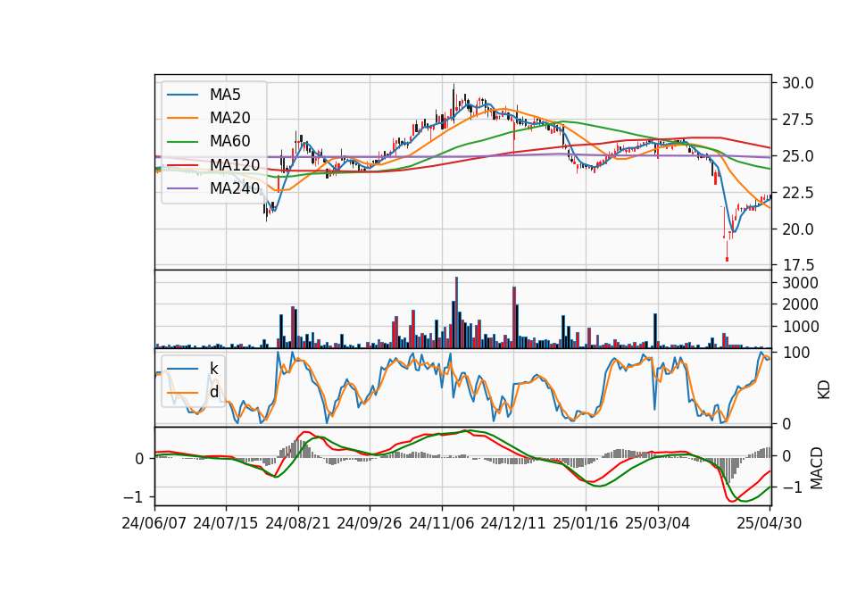Click the red MA120 legend line sample
Screen dimensions: 857x616
(x=182, y=164)
